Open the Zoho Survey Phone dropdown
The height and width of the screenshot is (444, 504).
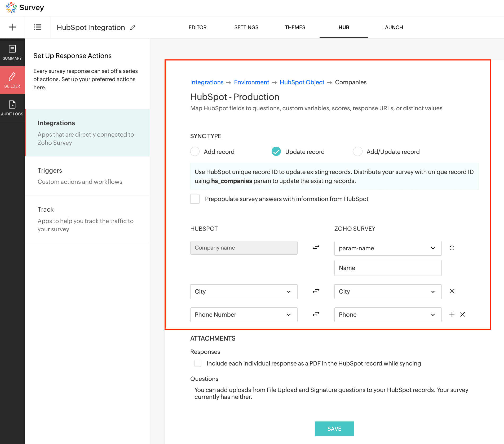pos(388,315)
